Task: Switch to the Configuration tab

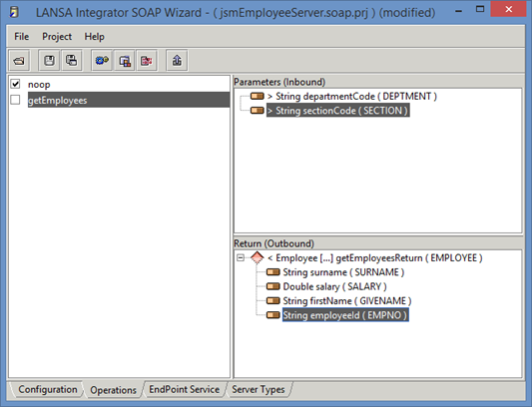Action: click(x=48, y=389)
